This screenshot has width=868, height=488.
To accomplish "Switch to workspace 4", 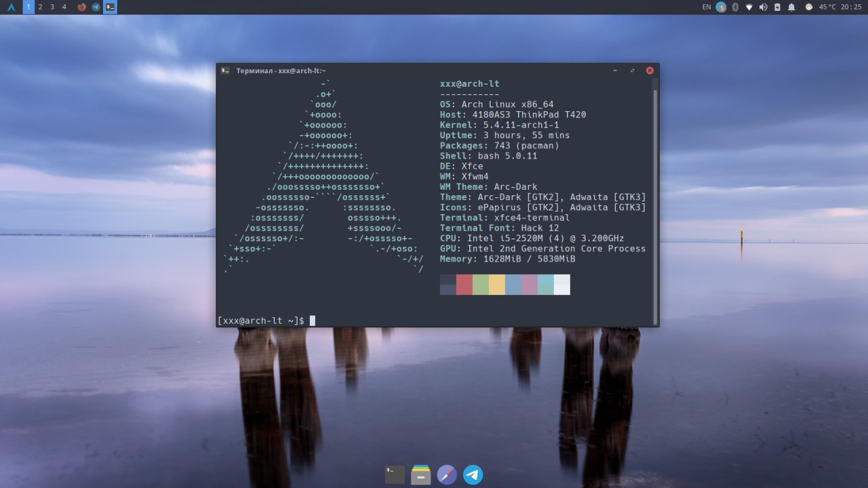I will tap(64, 7).
